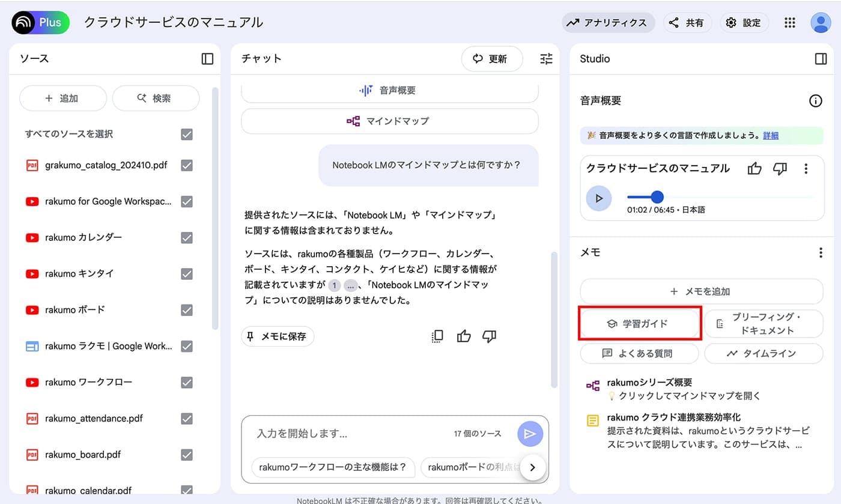Click the chat input field
The image size is (841, 504).
coord(351,434)
